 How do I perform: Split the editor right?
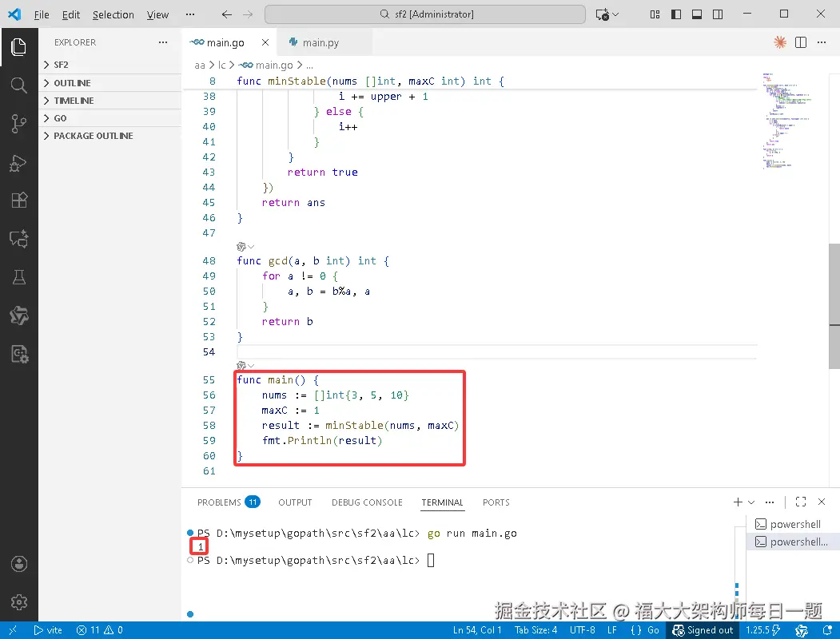point(801,42)
